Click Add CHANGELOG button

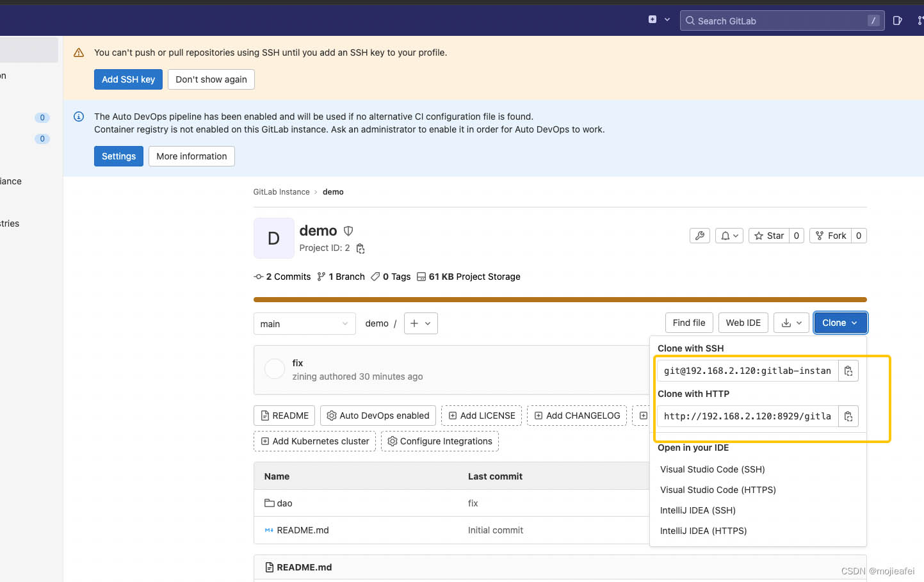coord(577,416)
